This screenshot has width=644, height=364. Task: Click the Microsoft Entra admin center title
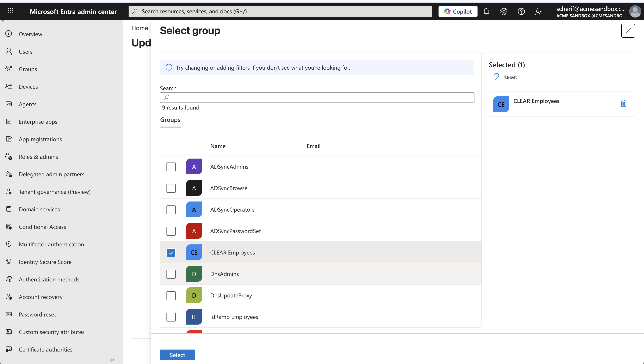click(73, 12)
